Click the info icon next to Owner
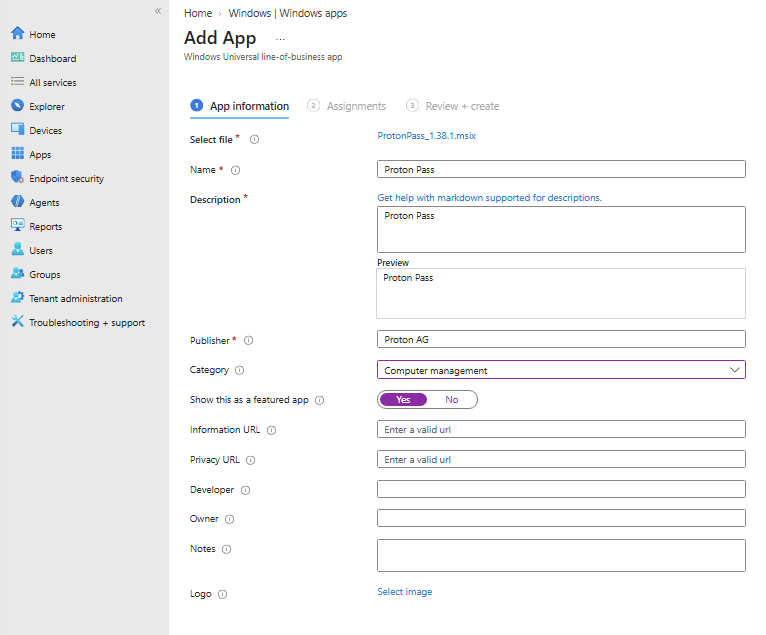Screen dimensions: 766x635 [x=230, y=519]
